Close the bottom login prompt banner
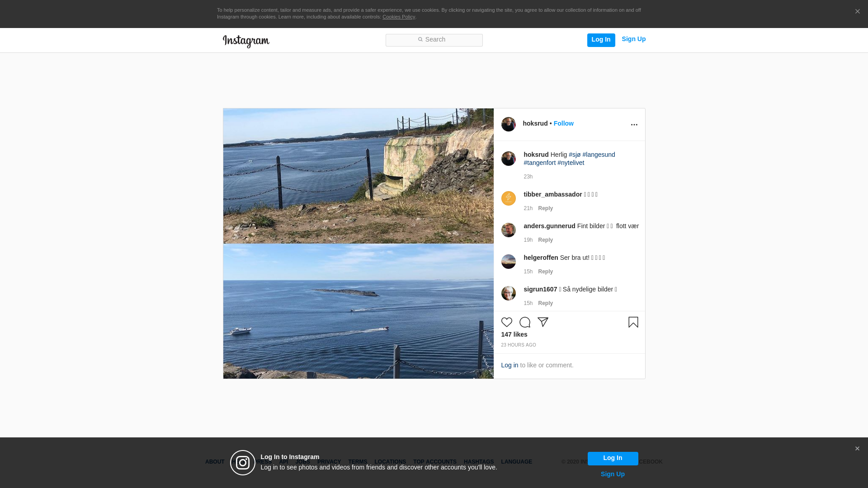868x488 pixels. 857,449
